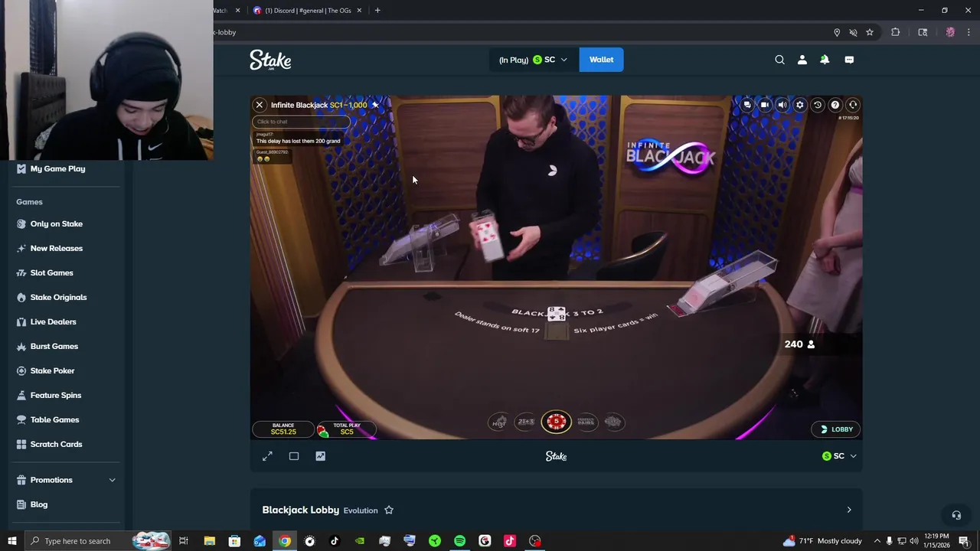Viewport: 980px width, 551px height.
Task: Open the browser three-dot menu
Action: pyautogui.click(x=969, y=32)
